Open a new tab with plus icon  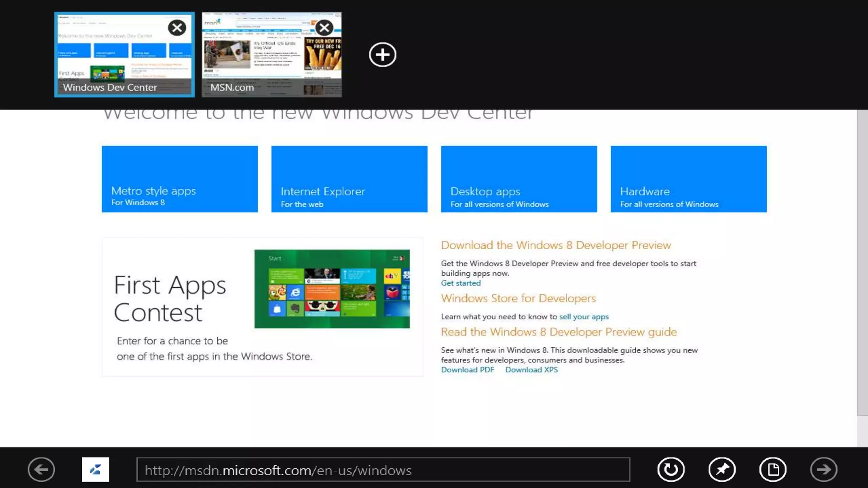pos(382,55)
